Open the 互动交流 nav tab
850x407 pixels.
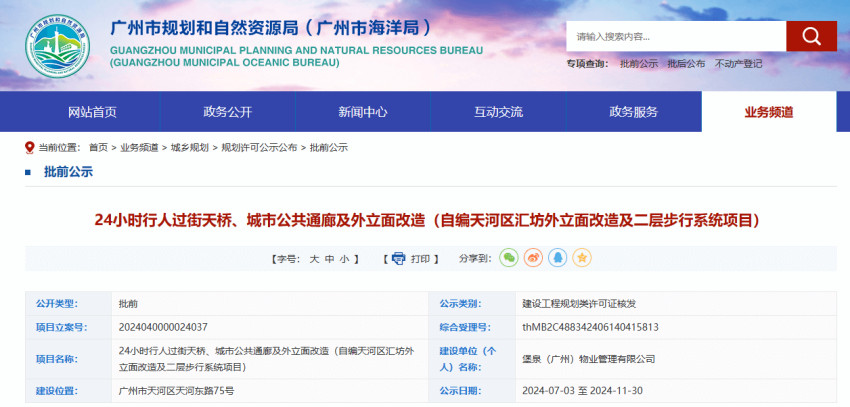[x=498, y=112]
